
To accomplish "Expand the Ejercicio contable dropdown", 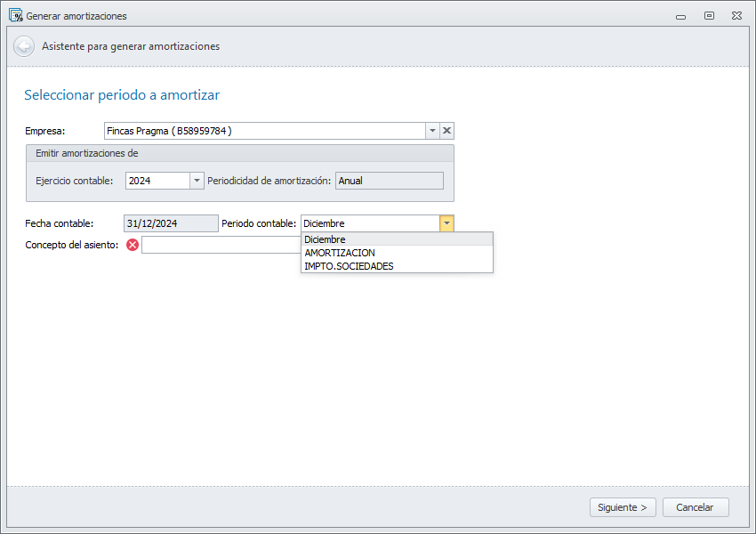I will click(x=197, y=181).
